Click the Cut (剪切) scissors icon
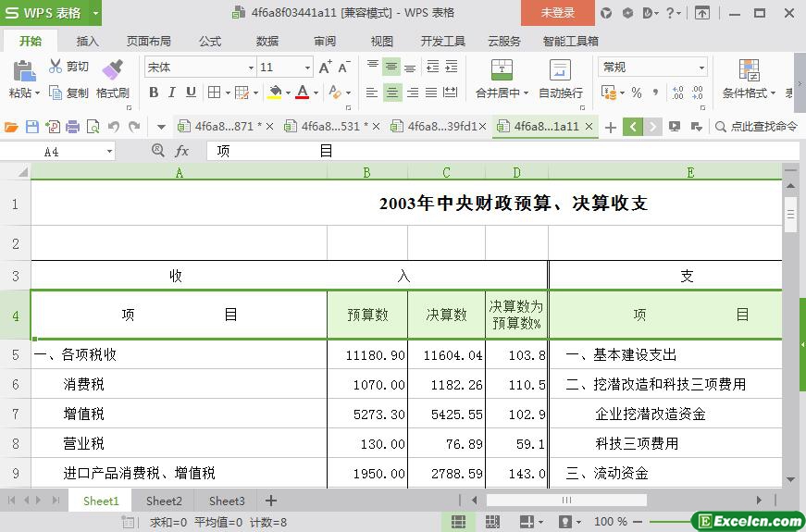 pyautogui.click(x=56, y=67)
